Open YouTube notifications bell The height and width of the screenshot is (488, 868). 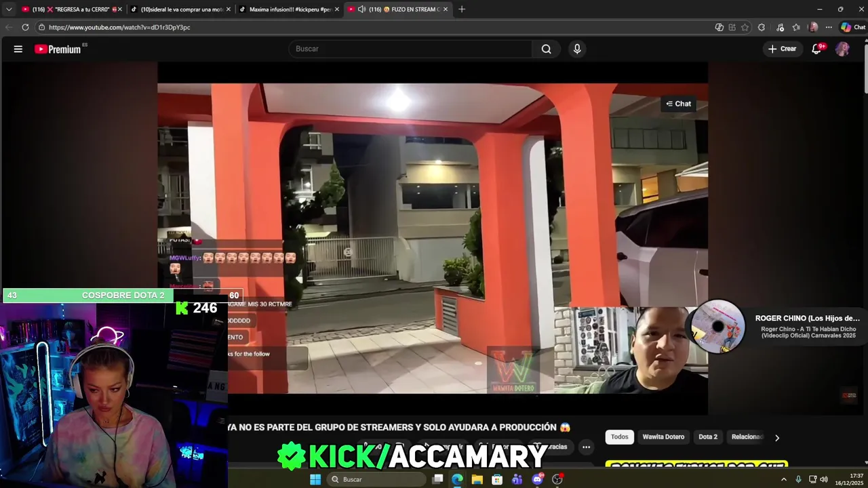tap(816, 49)
